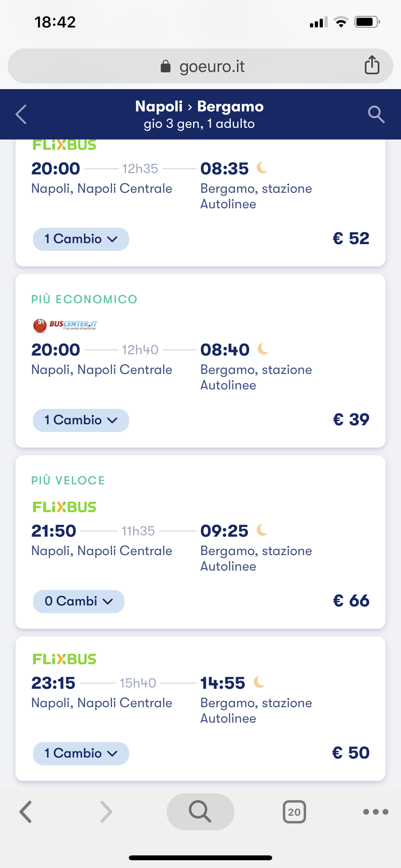This screenshot has width=401, height=868.
Task: Tap the Buscenter.it logo
Action: [x=65, y=325]
